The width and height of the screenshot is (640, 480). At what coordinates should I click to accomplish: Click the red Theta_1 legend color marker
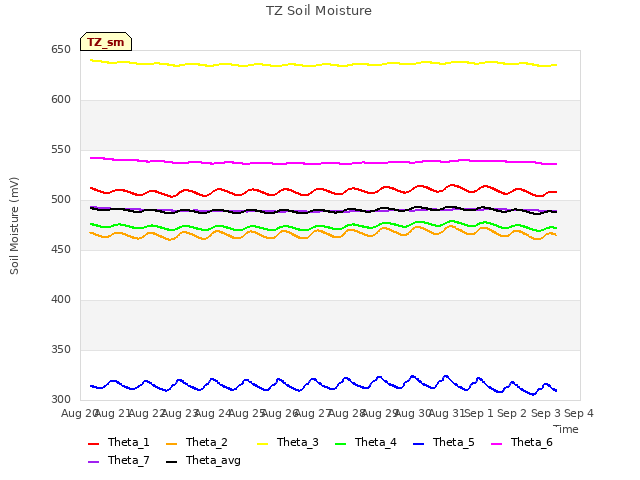93,444
